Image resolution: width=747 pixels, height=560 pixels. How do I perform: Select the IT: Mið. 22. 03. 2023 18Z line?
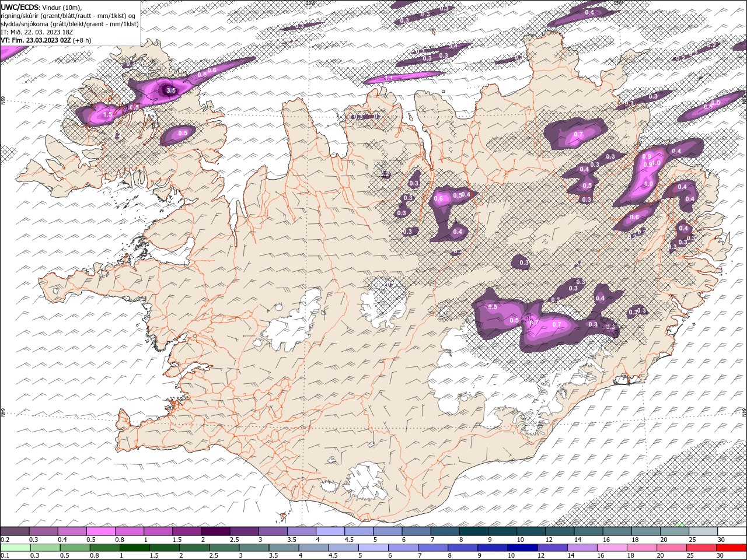pos(37,32)
